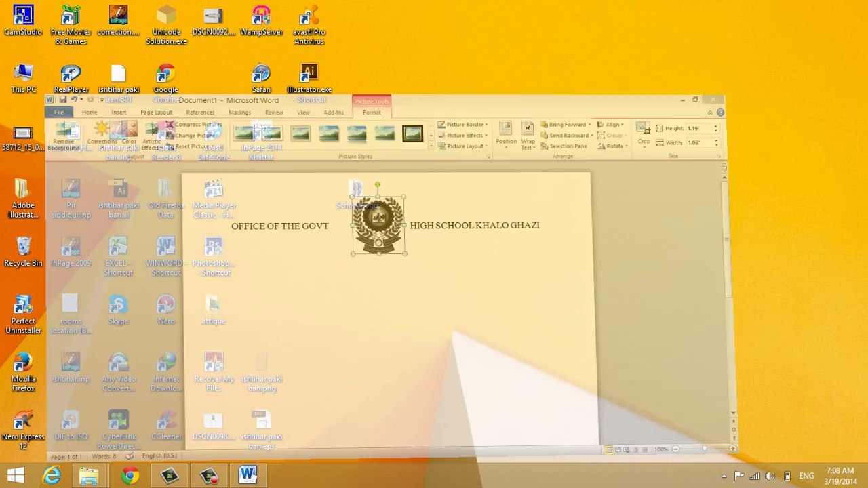Viewport: 868px width, 488px height.
Task: Open the Corrections picture gallery
Action: pyautogui.click(x=102, y=133)
